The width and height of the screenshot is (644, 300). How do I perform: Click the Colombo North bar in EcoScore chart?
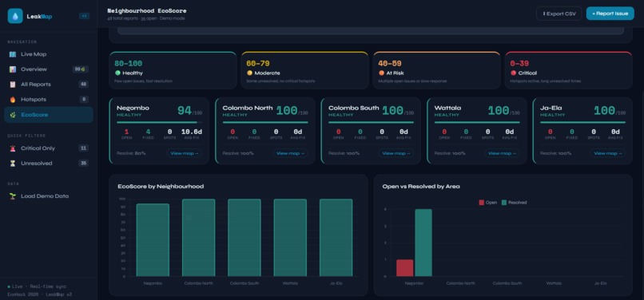[x=198, y=238]
